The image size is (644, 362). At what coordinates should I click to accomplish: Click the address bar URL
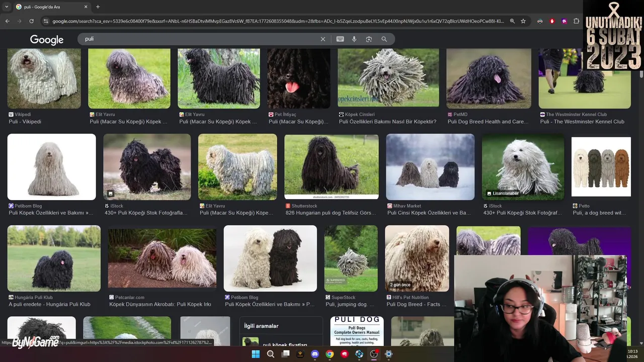click(278, 21)
